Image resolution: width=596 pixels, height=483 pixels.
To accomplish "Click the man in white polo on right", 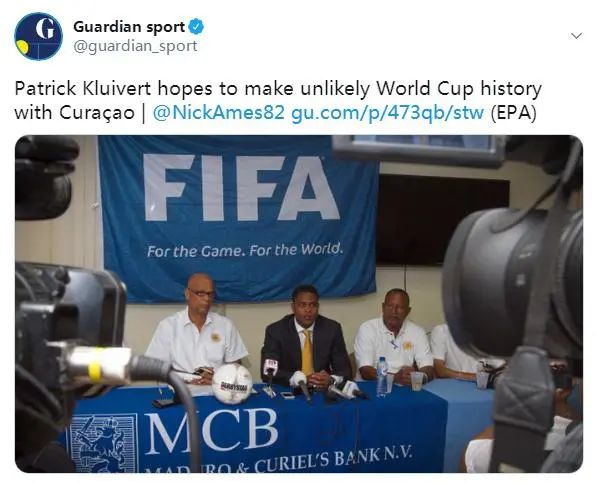I will click(x=394, y=337).
